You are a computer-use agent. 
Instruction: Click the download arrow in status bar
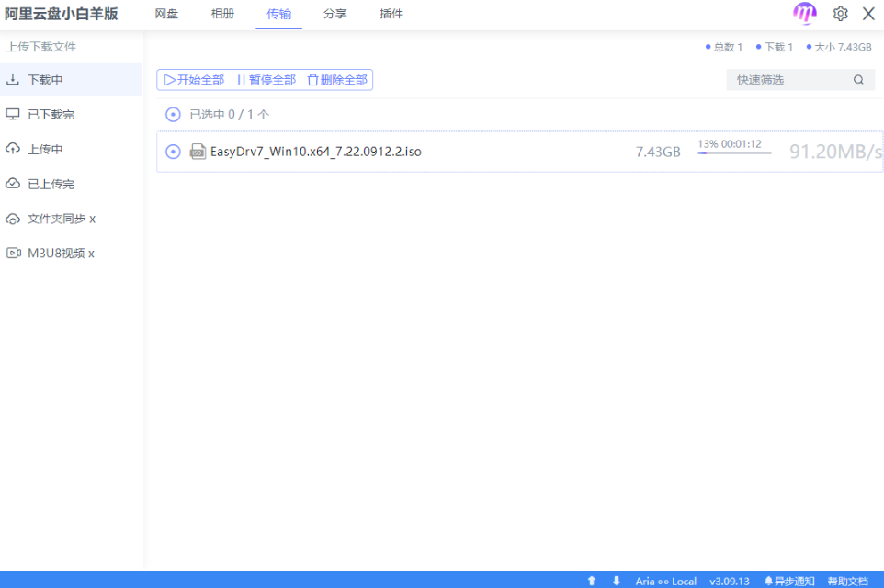pos(617,581)
